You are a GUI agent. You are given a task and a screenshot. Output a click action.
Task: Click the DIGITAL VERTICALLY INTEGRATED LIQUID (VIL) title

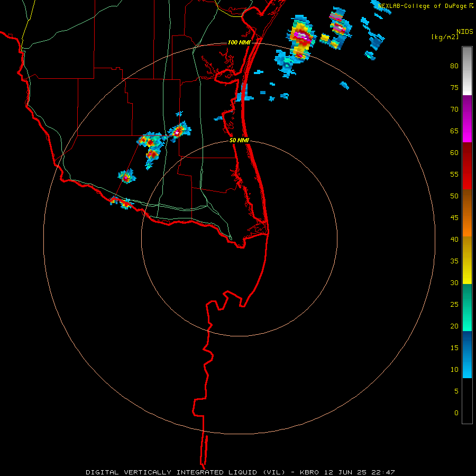click(x=185, y=472)
